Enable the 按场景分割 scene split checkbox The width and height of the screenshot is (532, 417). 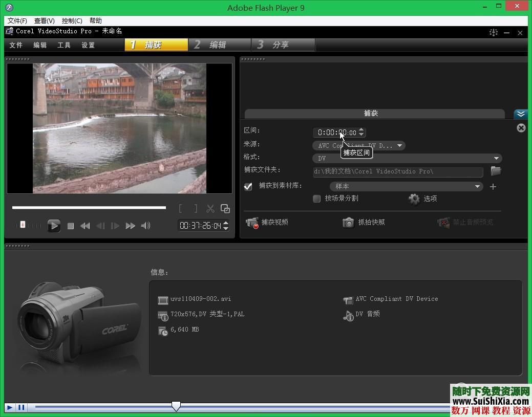point(316,199)
